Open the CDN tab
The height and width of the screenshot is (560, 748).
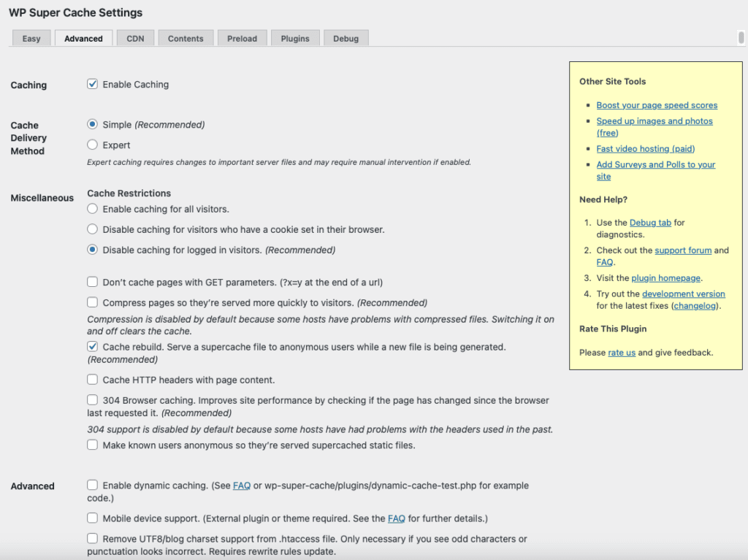tap(135, 39)
